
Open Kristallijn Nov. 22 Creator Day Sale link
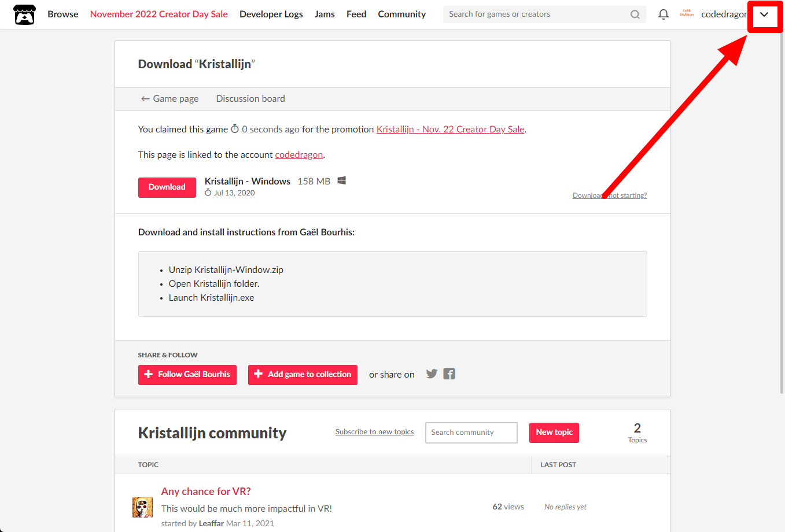click(x=451, y=130)
